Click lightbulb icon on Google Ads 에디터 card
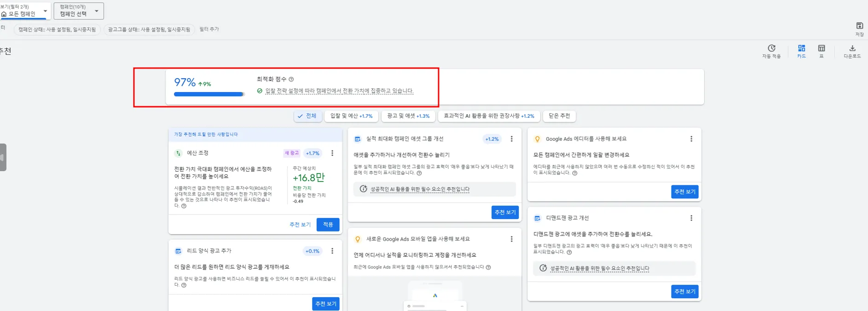868x311 pixels. tap(537, 139)
